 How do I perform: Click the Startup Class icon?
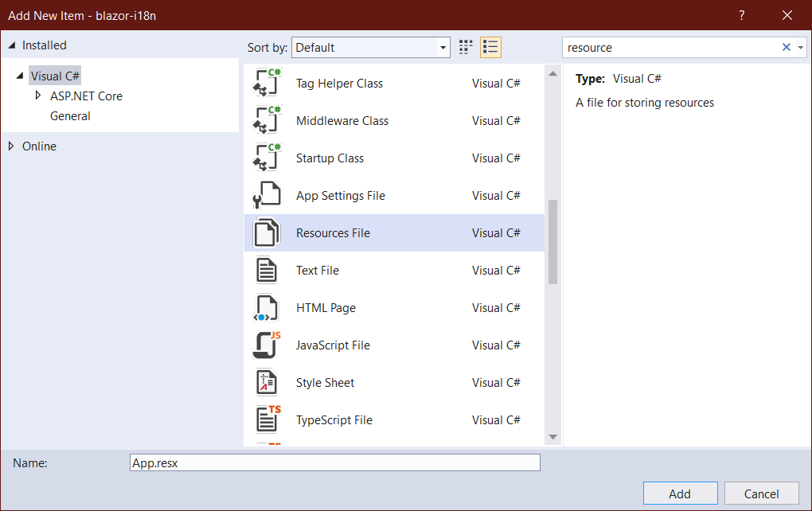pos(267,158)
